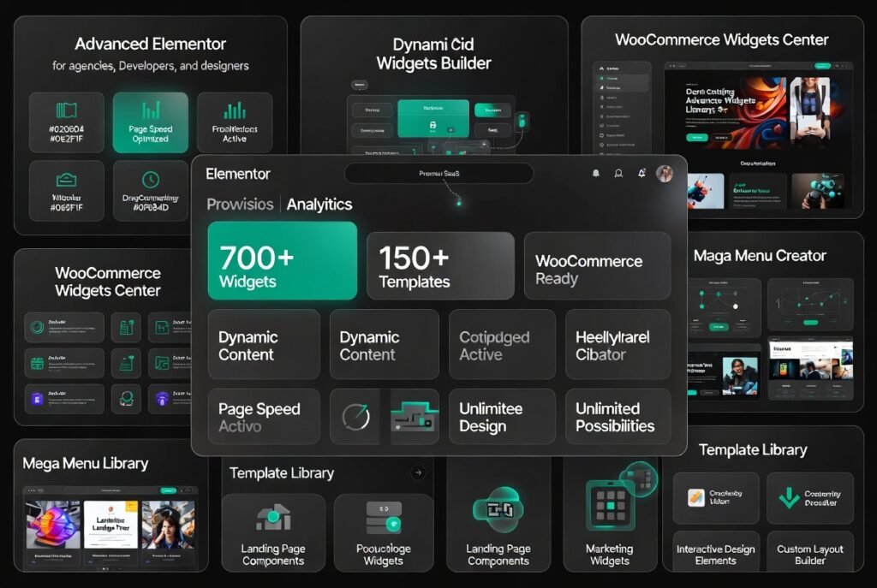The height and width of the screenshot is (588, 877).
Task: Open Poouoologe Widgets server icon card
Action: pyautogui.click(x=384, y=532)
